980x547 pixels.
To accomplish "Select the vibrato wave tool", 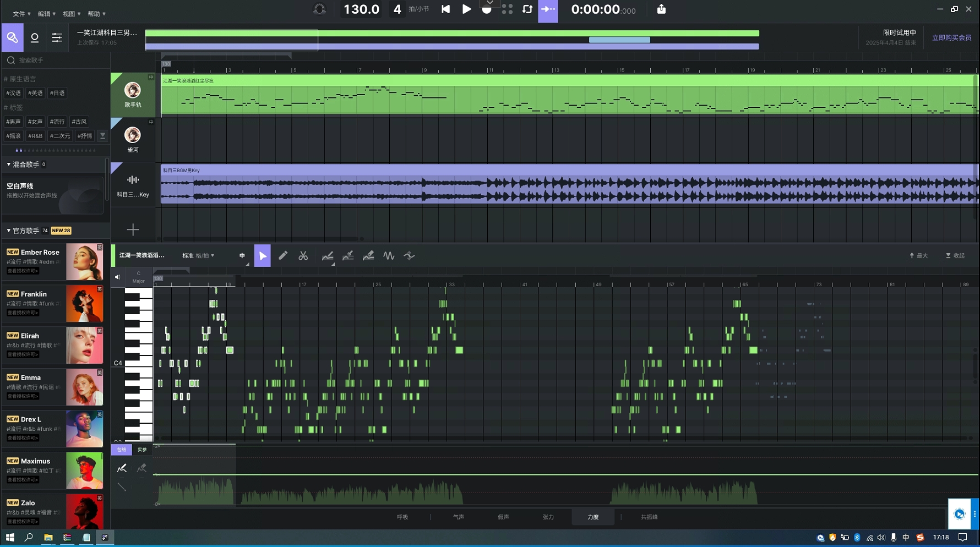I will tap(389, 256).
